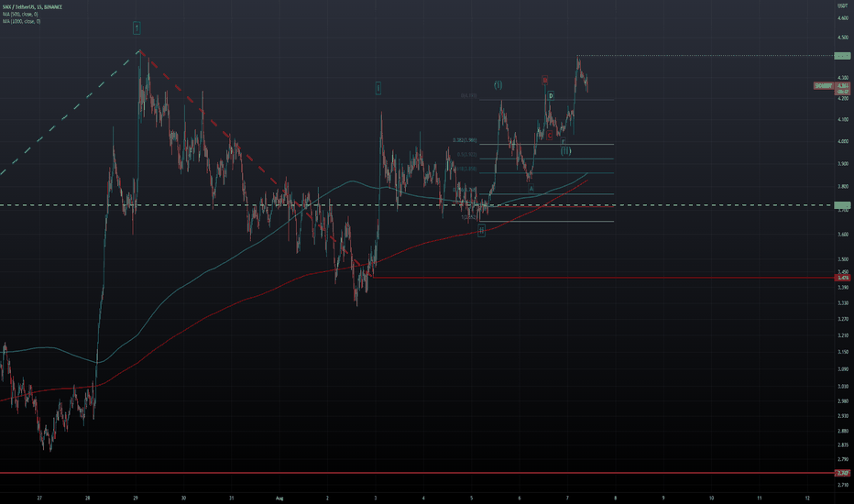Select the 0.618(3.858) Fibonacci level label
The width and height of the screenshot is (854, 504).
pyautogui.click(x=465, y=169)
